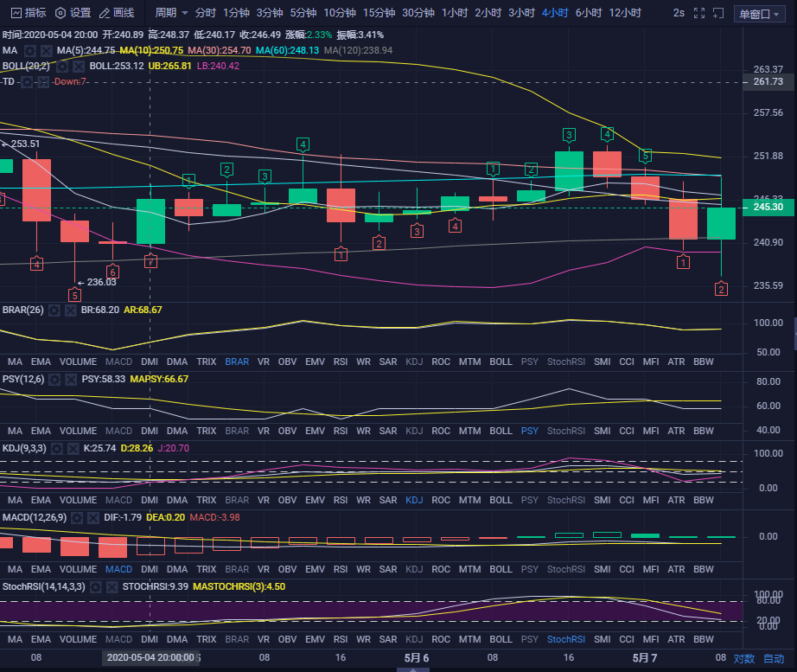
Task: Activate the 画线 drawing tool
Action: (117, 13)
